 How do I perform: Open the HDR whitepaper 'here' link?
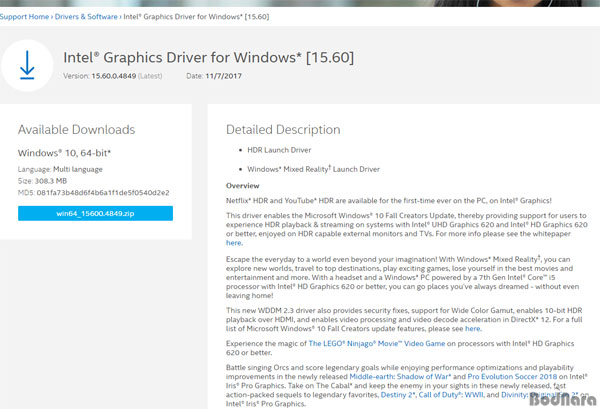[x=233, y=243]
